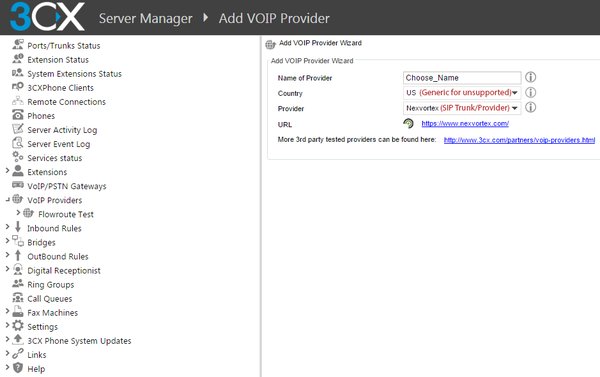Expand the Help node

(x=7, y=367)
